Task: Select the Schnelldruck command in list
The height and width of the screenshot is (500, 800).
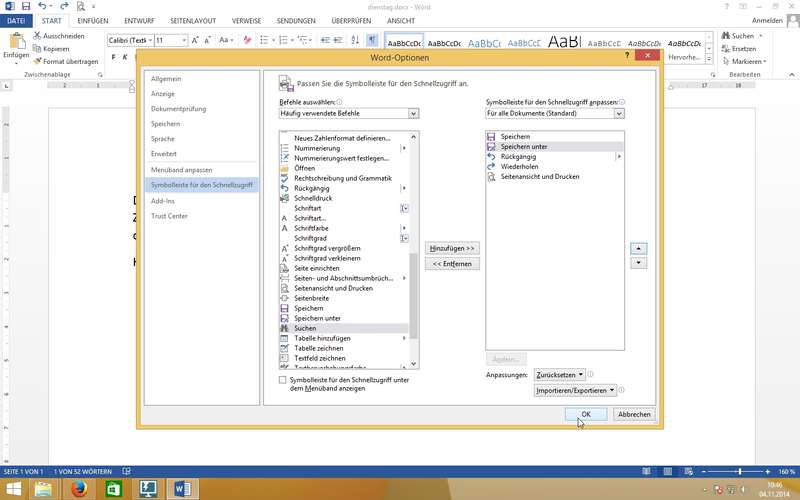Action: [315, 198]
